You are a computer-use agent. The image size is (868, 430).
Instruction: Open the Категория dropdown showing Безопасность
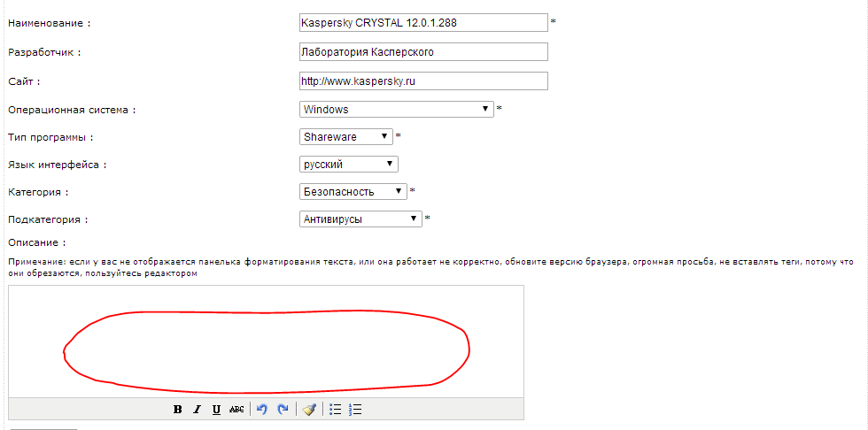coord(353,192)
